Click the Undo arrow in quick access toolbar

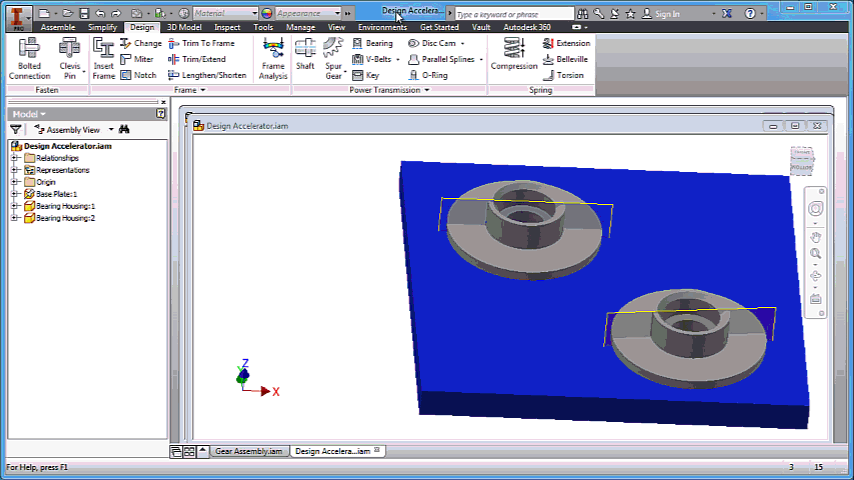(x=100, y=13)
